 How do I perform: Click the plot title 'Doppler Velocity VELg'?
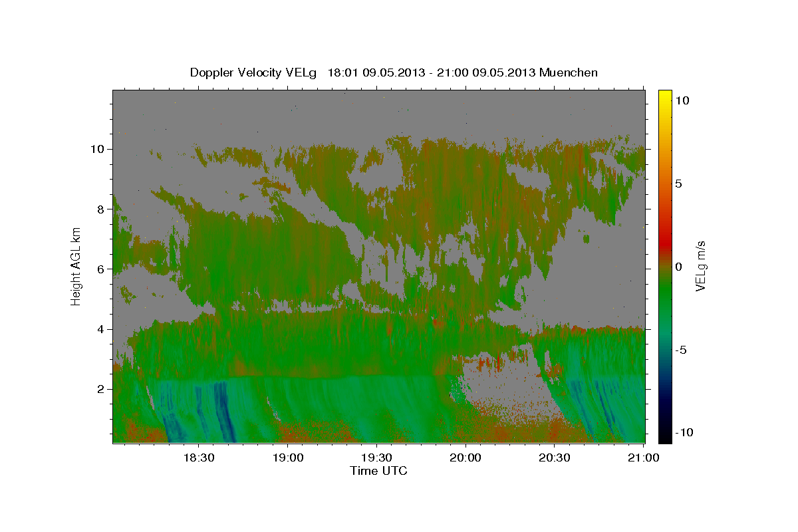tap(253, 72)
